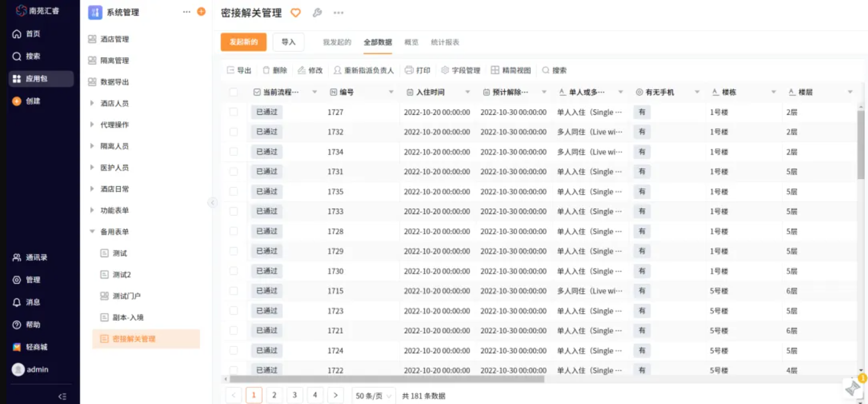Click the 已通过 tag in row 1727
This screenshot has height=404, width=868.
tap(267, 112)
